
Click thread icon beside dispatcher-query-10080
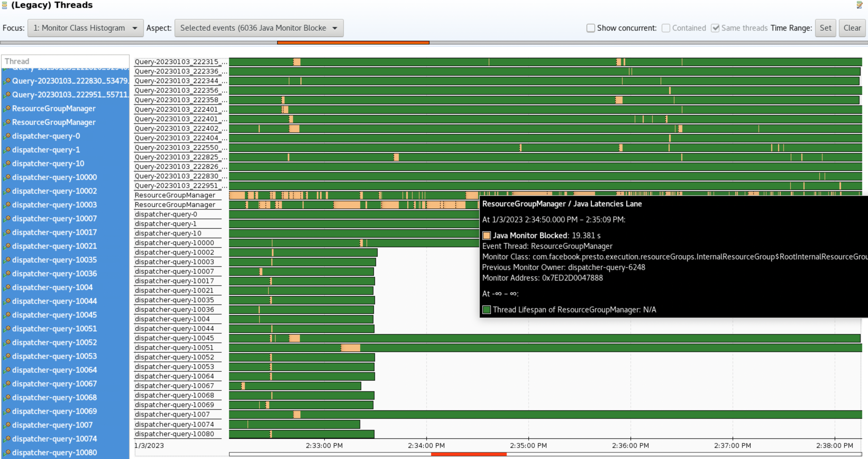click(x=7, y=452)
